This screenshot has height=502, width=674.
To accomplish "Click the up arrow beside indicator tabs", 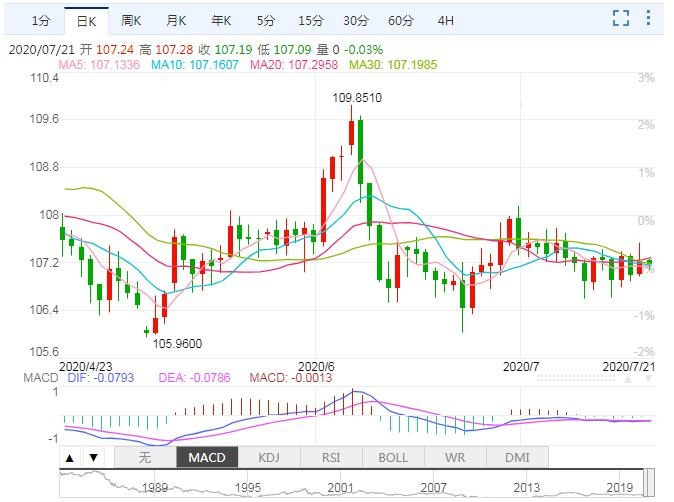I will point(70,458).
